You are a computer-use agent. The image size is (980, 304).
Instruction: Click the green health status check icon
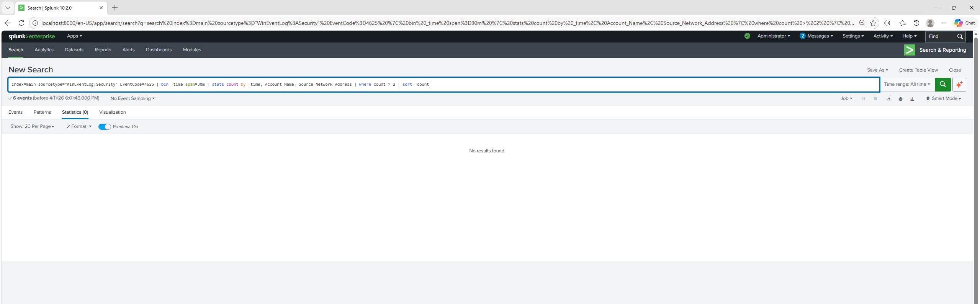747,36
